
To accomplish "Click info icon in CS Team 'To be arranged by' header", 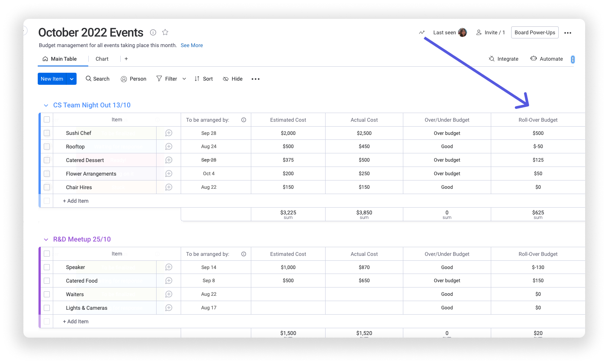I will click(x=244, y=120).
